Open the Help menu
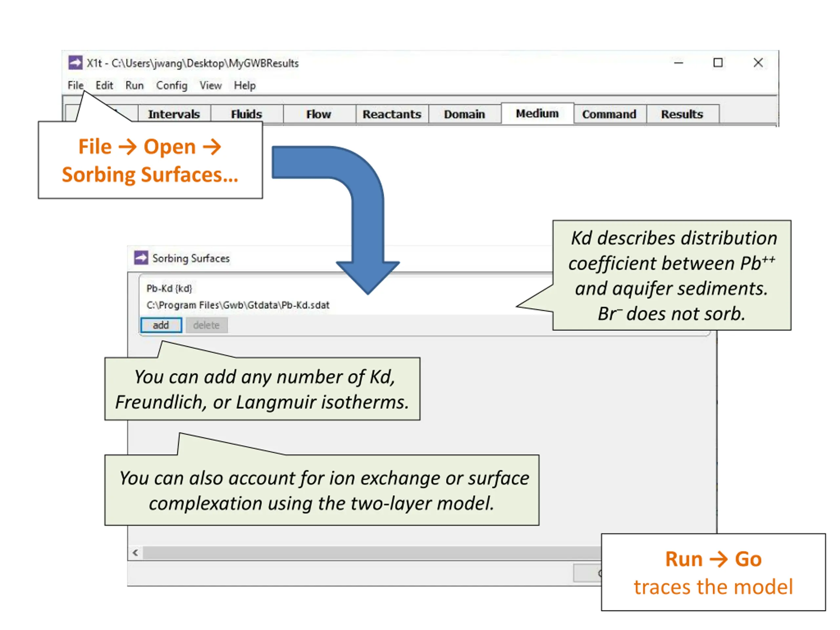The width and height of the screenshot is (840, 630). (244, 85)
